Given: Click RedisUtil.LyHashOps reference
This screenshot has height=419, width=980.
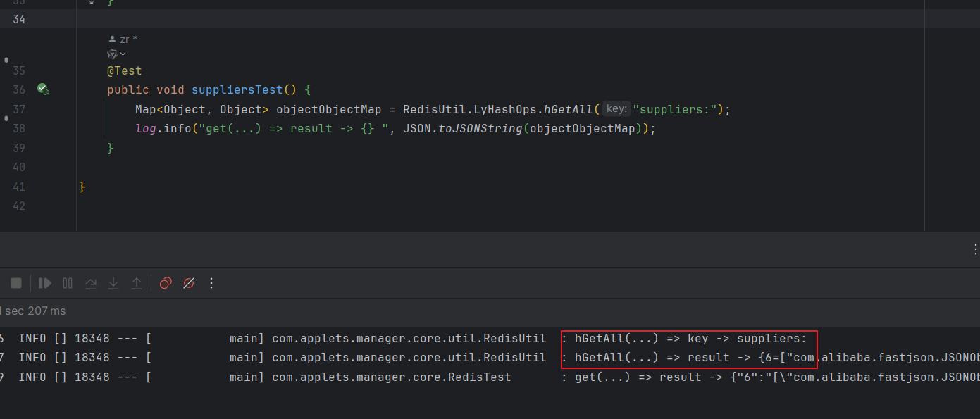Looking at the screenshot, I should 470,109.
